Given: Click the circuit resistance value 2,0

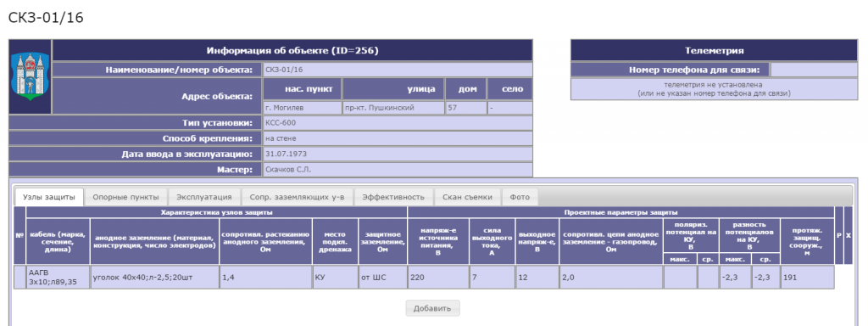Looking at the screenshot, I should 610,278.
